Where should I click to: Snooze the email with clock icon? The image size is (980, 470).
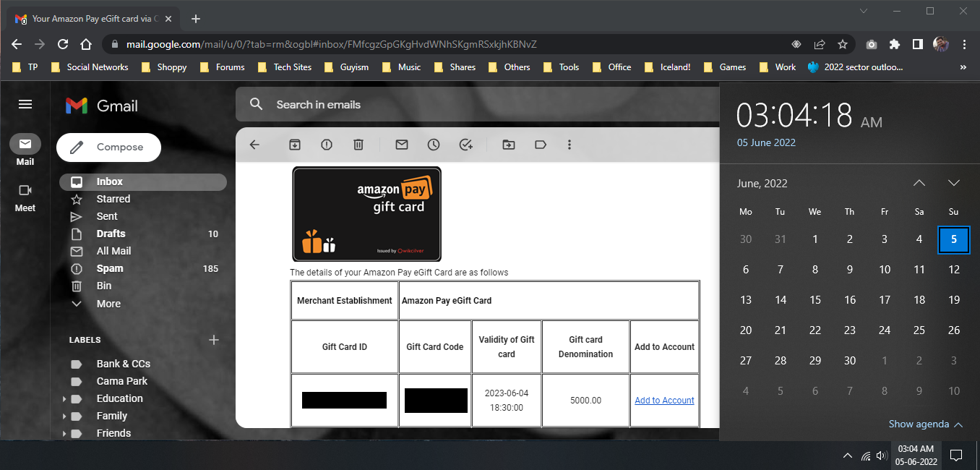434,145
